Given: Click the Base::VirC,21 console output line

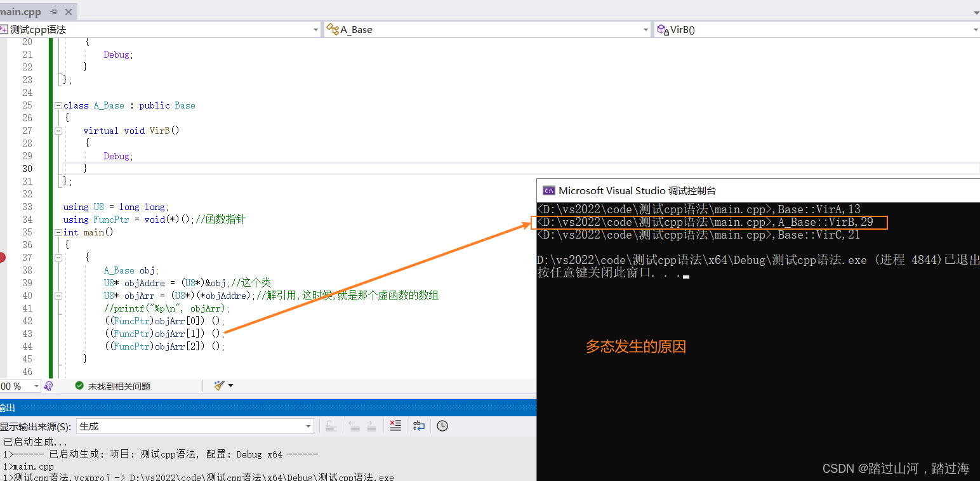Looking at the screenshot, I should point(698,235).
